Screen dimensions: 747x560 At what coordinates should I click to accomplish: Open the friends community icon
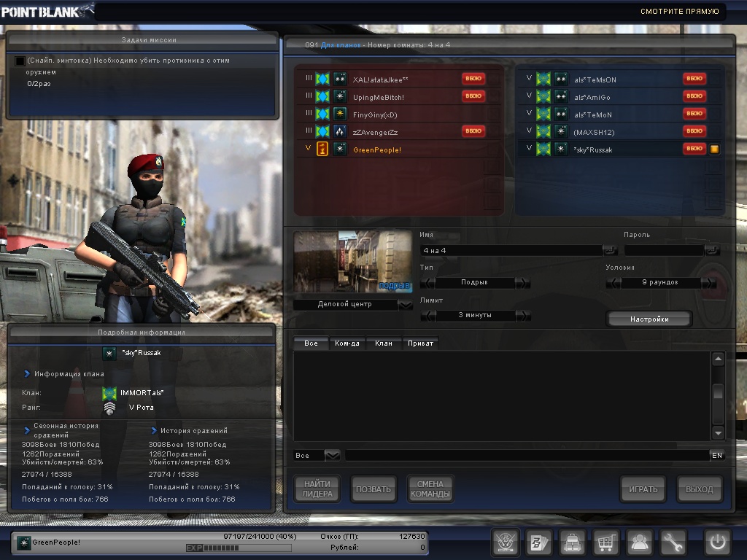640,543
